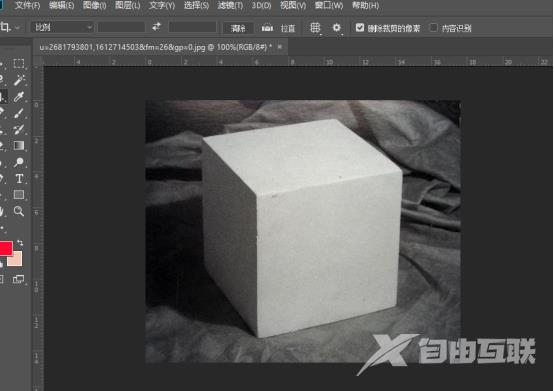Open the 滤镜(T) menu
This screenshot has width=554, height=391.
(x=230, y=5)
